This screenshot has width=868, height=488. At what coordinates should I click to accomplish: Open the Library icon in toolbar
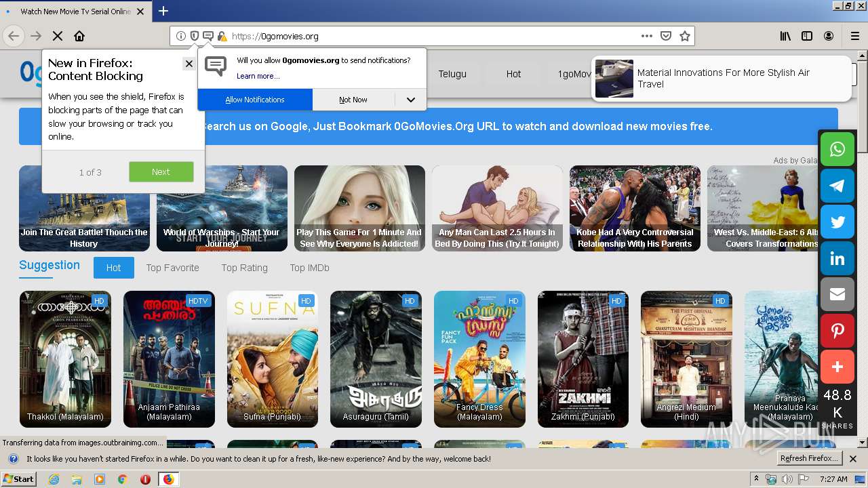[x=785, y=36]
